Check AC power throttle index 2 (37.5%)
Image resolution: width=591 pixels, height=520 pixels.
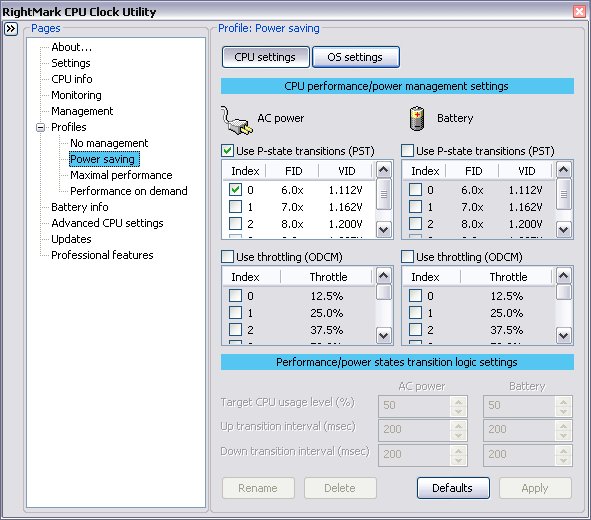coord(235,329)
